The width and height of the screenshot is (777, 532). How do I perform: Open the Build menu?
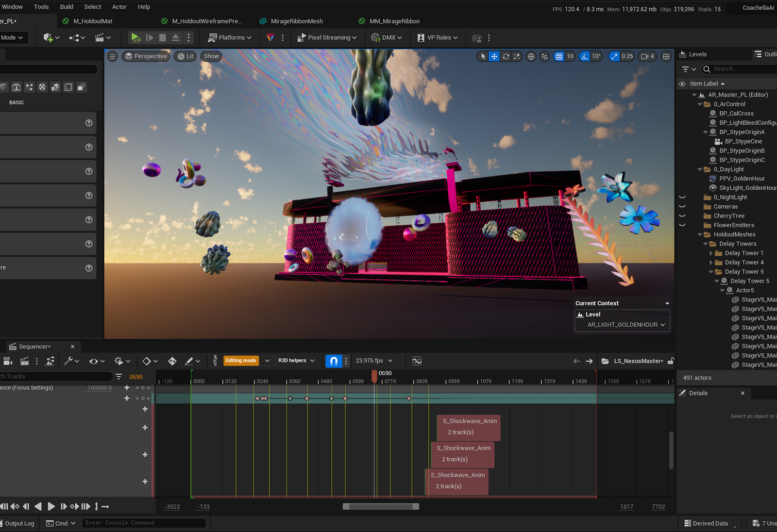[x=67, y=7]
